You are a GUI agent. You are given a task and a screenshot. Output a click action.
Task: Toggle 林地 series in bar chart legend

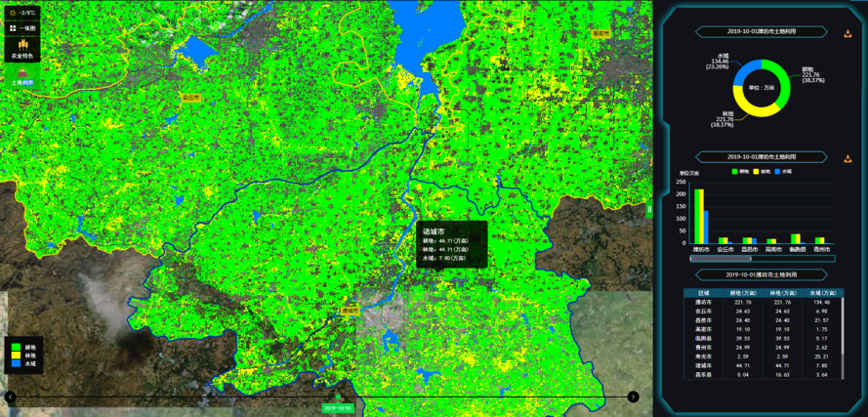pyautogui.click(x=762, y=171)
